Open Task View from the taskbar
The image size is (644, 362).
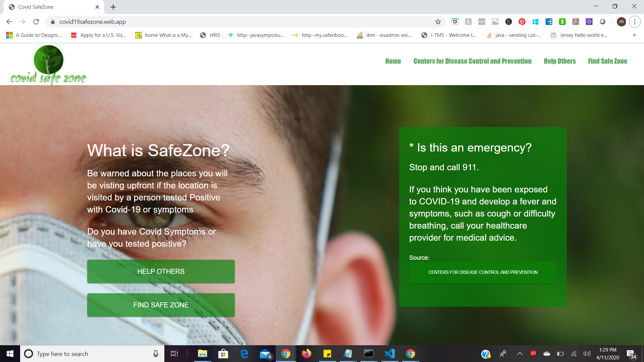tap(174, 354)
